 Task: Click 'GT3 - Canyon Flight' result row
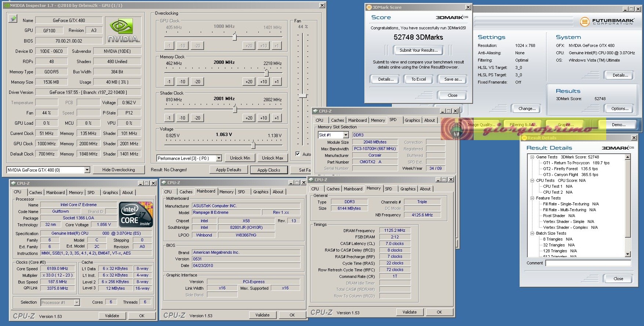[x=571, y=175]
